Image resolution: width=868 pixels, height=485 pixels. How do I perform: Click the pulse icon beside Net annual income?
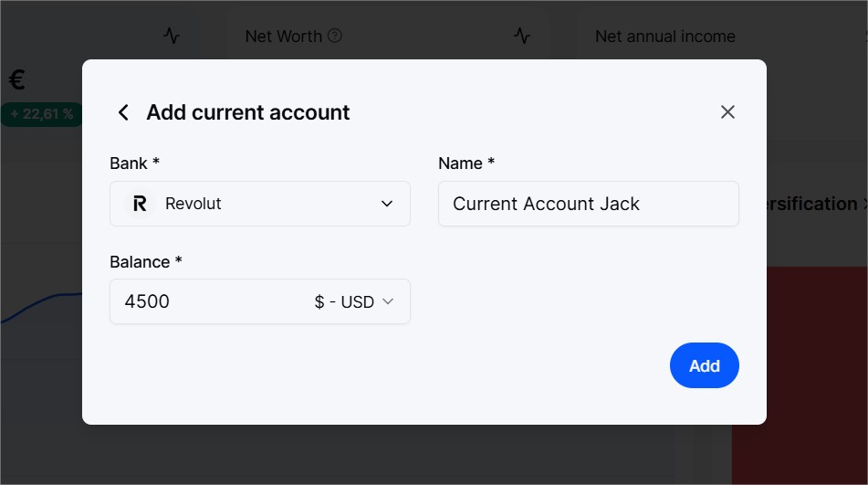tap(521, 36)
